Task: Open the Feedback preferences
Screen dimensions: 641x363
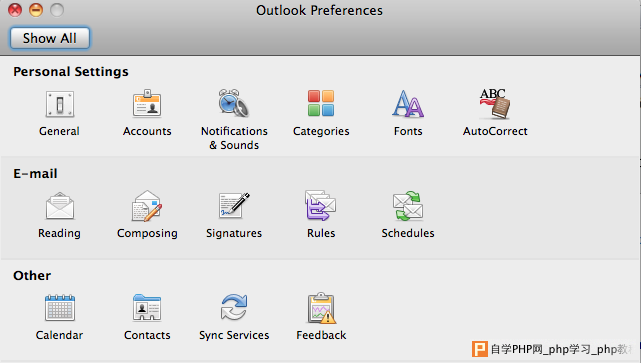Action: coord(321,308)
